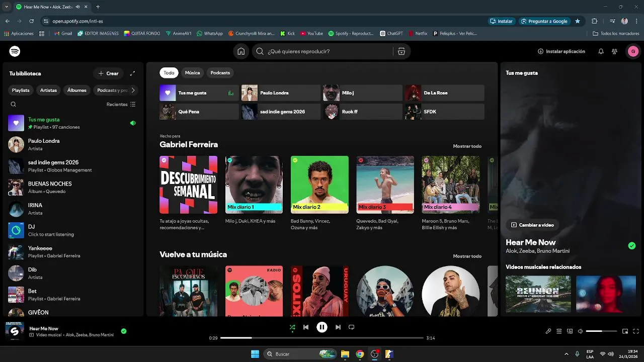
Task: Open IRINA artist in library
Action: coord(73,209)
